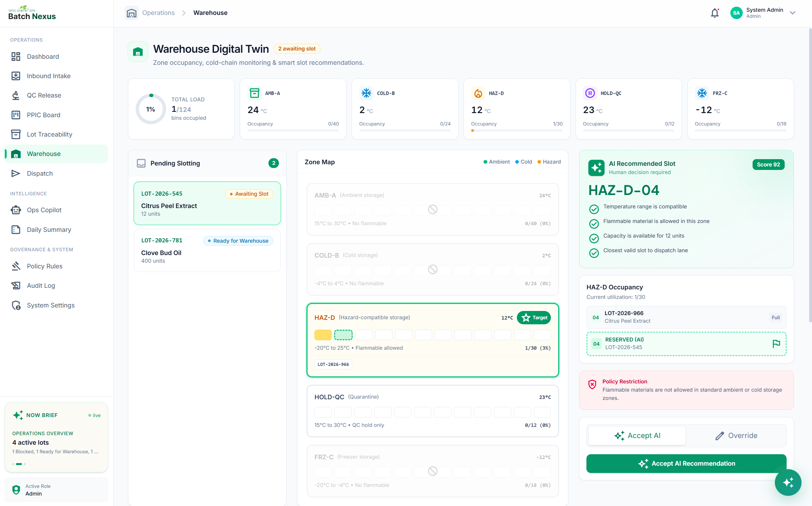
Task: Click HAZ-D flame icon
Action: click(478, 93)
